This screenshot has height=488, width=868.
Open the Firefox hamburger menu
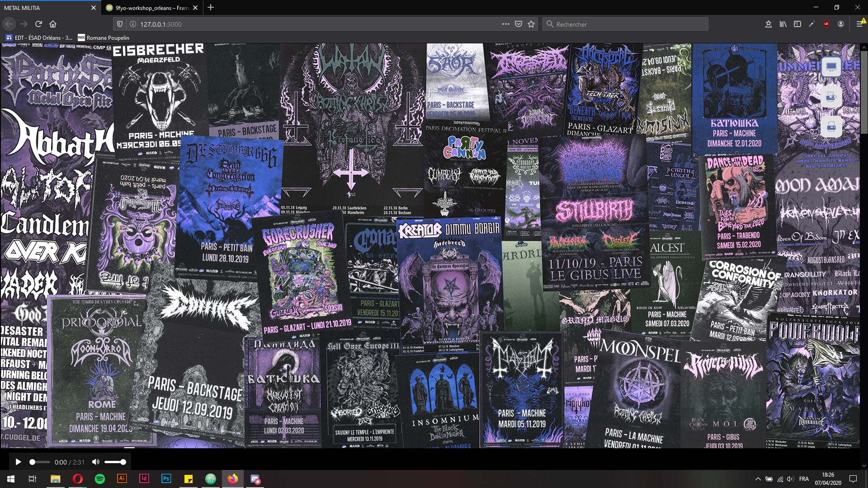coord(859,24)
